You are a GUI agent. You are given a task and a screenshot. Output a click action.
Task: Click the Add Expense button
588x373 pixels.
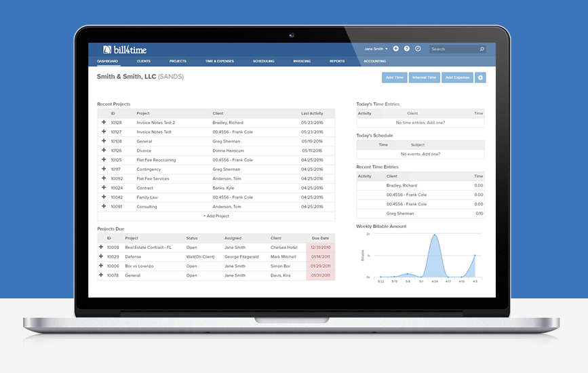click(457, 77)
